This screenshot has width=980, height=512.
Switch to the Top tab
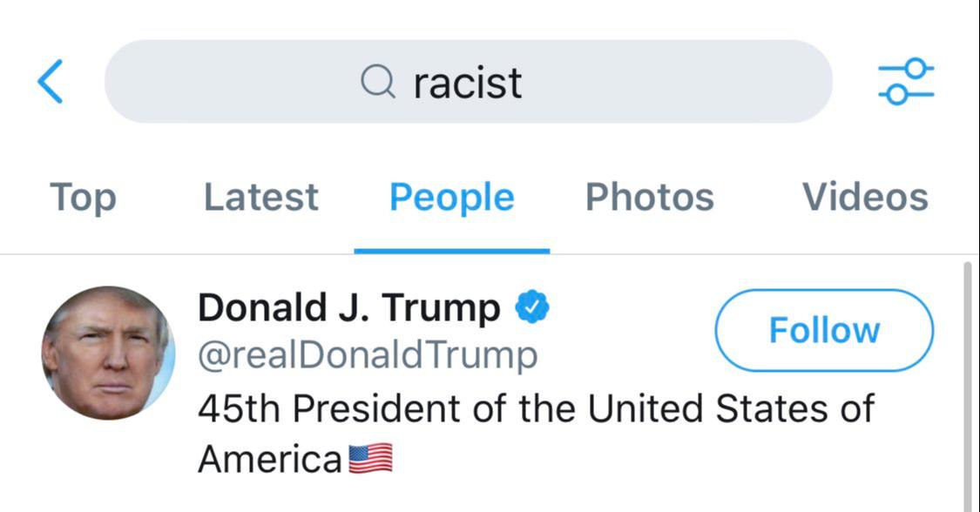pyautogui.click(x=83, y=198)
